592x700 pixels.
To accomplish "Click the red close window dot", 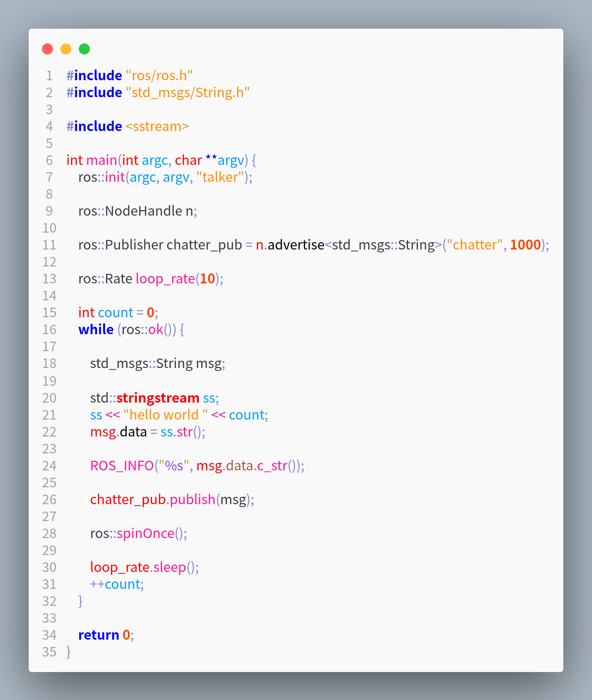I will [47, 49].
